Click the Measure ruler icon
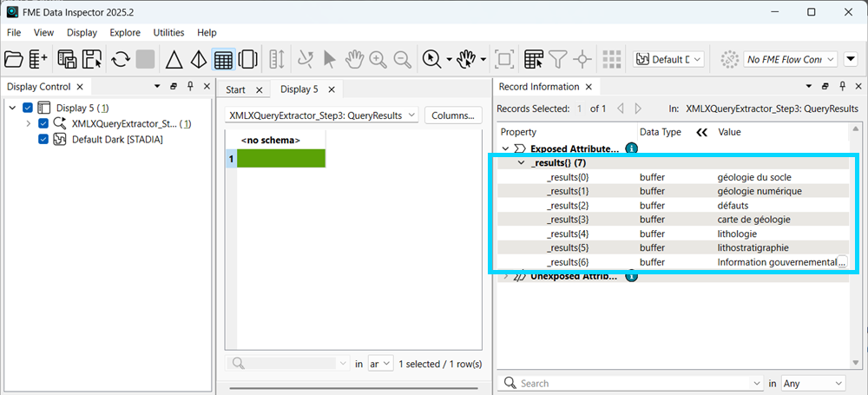The width and height of the screenshot is (868, 395). 276,59
